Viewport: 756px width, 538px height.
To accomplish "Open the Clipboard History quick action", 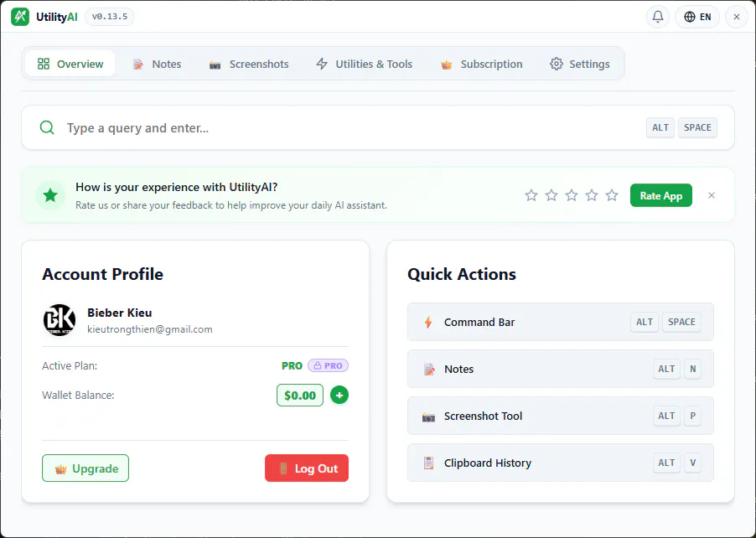I will [560, 463].
